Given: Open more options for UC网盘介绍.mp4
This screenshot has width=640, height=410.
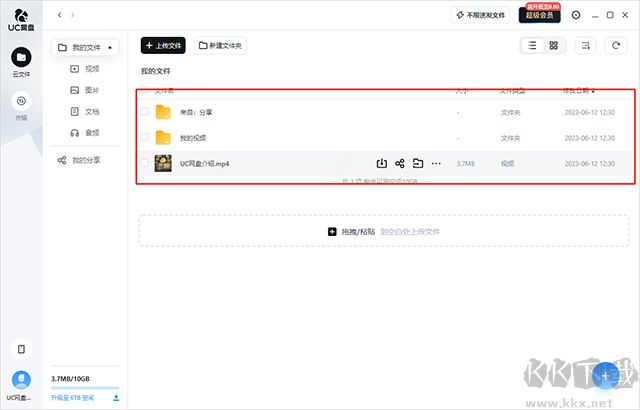Looking at the screenshot, I should click(436, 163).
